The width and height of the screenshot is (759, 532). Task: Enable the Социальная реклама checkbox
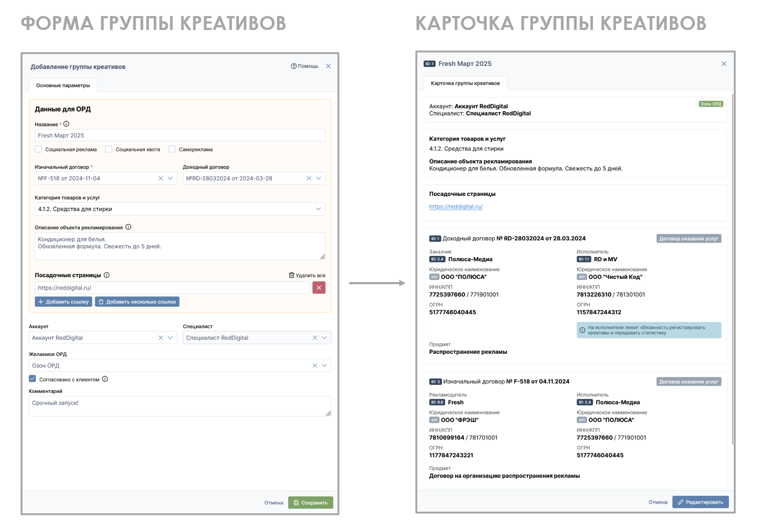click(x=39, y=149)
